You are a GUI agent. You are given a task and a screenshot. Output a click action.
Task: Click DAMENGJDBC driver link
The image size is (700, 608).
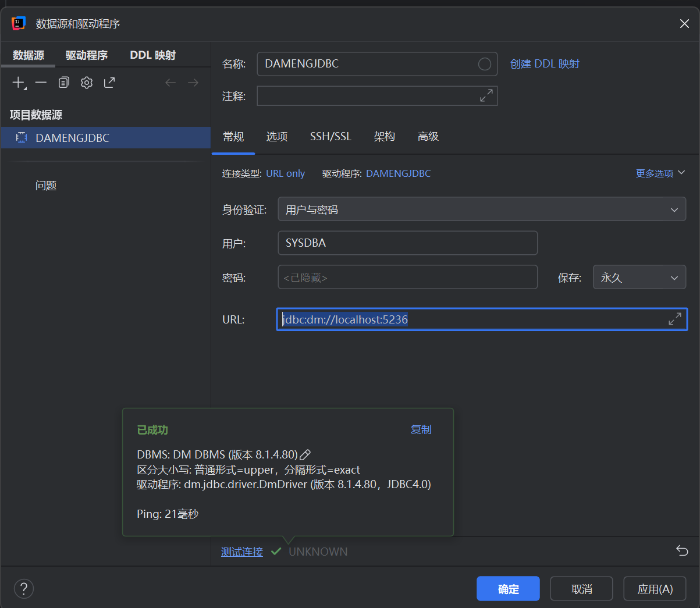coord(399,173)
